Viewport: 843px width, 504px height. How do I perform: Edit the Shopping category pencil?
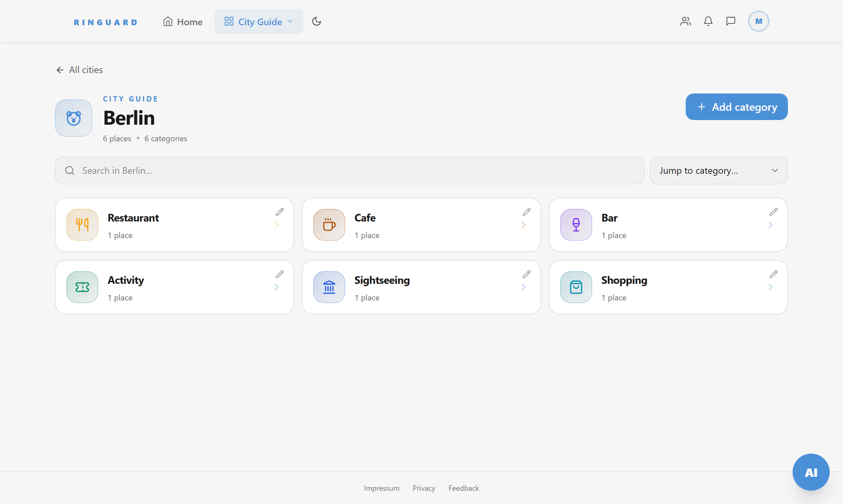point(773,274)
